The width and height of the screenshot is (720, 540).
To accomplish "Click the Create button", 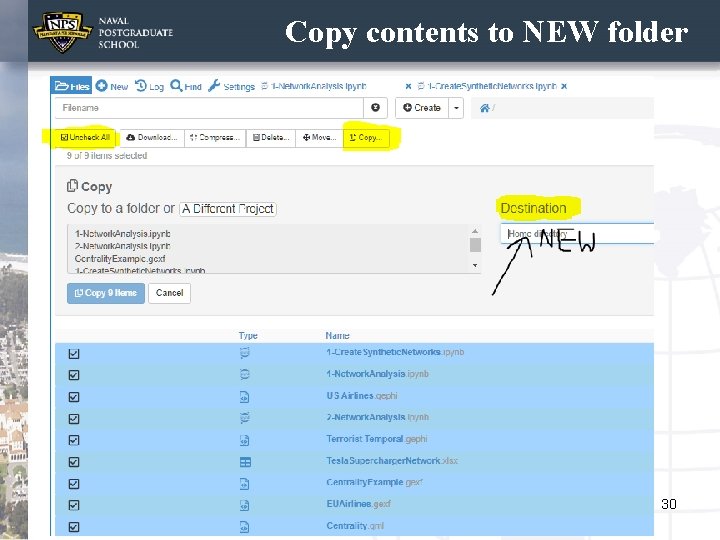I will point(422,108).
